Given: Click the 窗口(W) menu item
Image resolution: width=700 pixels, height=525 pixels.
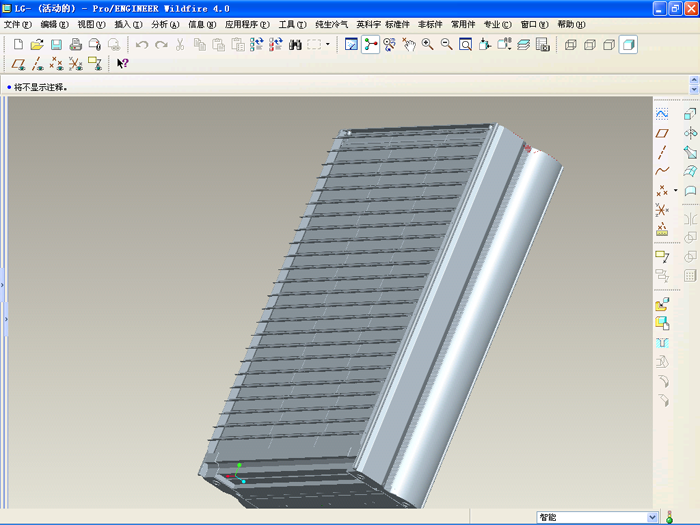Looking at the screenshot, I should pos(533,24).
